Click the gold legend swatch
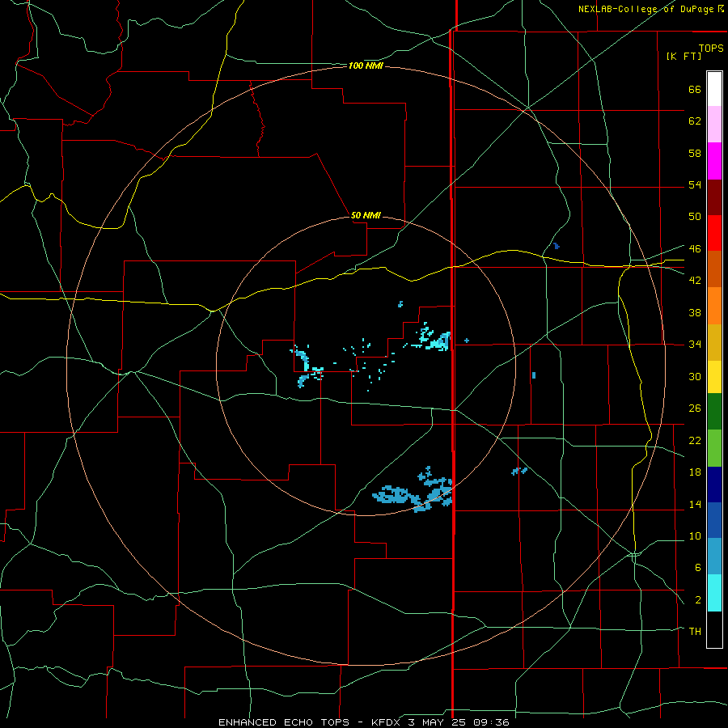 714,342
